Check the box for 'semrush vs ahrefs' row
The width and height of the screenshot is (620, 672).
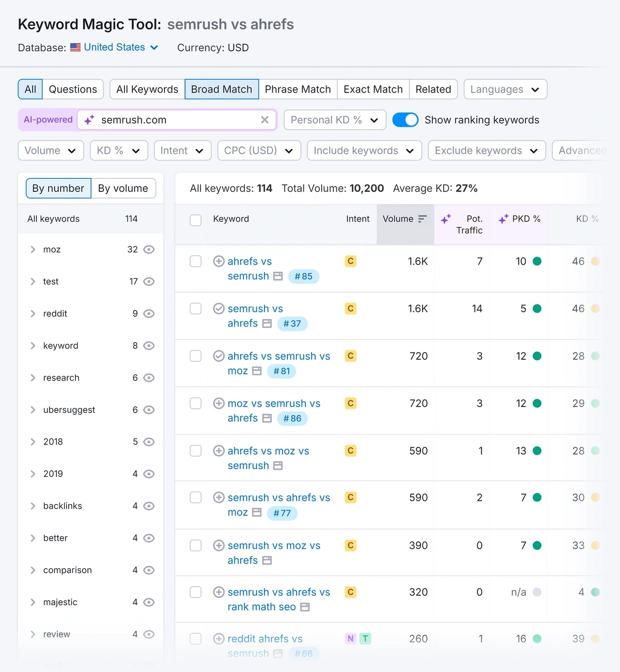(195, 309)
